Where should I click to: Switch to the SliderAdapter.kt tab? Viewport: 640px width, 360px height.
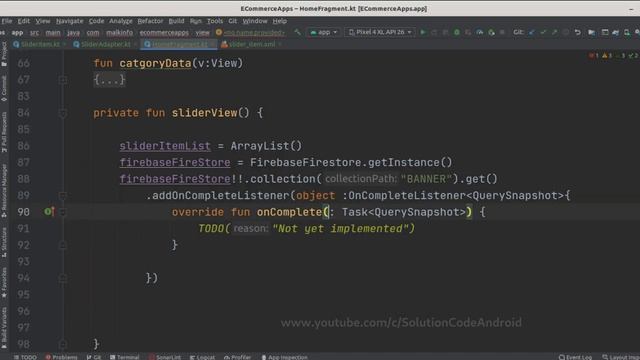tap(104, 44)
